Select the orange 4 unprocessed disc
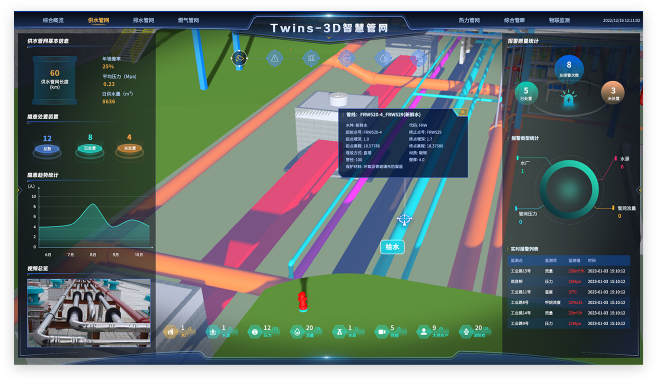Viewport: 659px width, 383px height. coord(129,148)
